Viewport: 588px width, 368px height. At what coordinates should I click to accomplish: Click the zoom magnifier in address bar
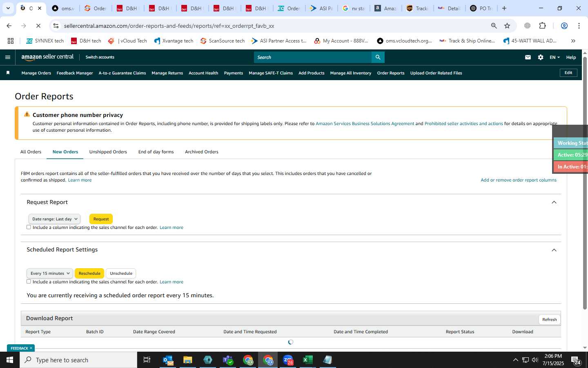(494, 26)
